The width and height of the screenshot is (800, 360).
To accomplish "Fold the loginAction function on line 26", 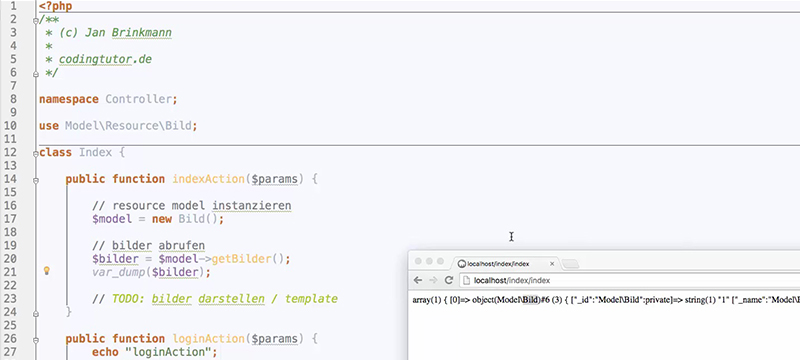I will pyautogui.click(x=35, y=339).
